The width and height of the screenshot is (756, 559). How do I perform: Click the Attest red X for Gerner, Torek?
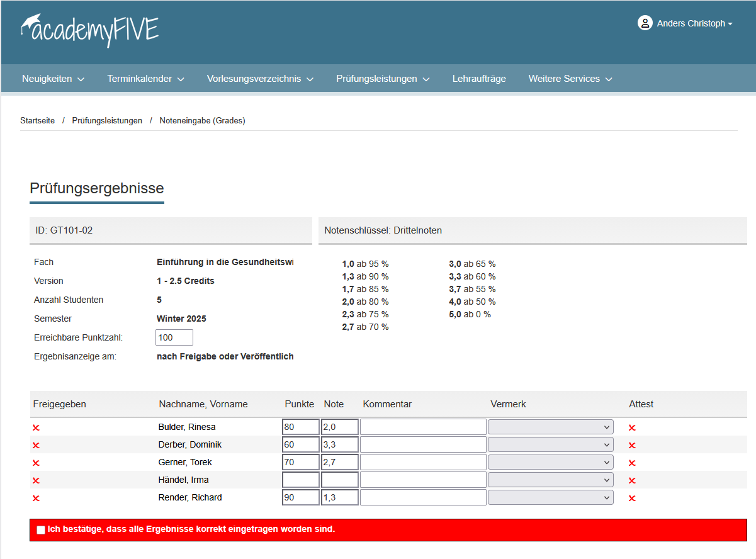tap(632, 463)
